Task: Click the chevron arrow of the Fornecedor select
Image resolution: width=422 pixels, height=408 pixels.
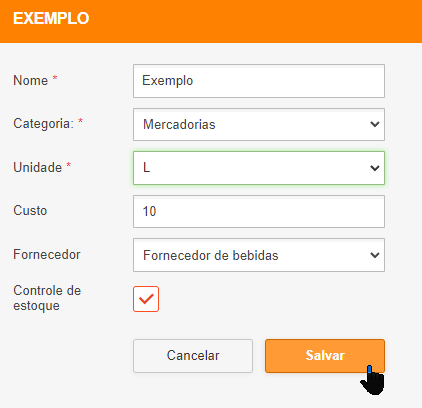Action: pyautogui.click(x=375, y=255)
